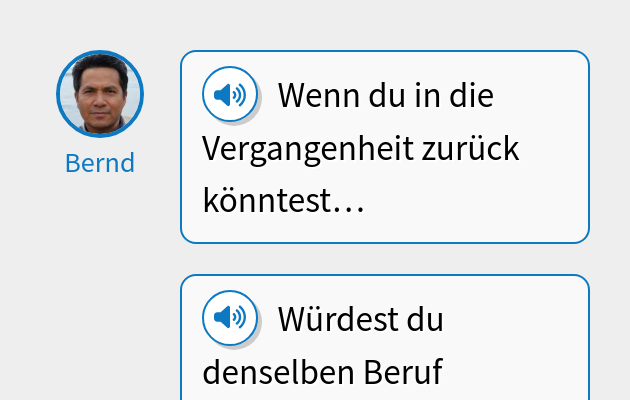Open Bernd's profile picture

coord(100,94)
